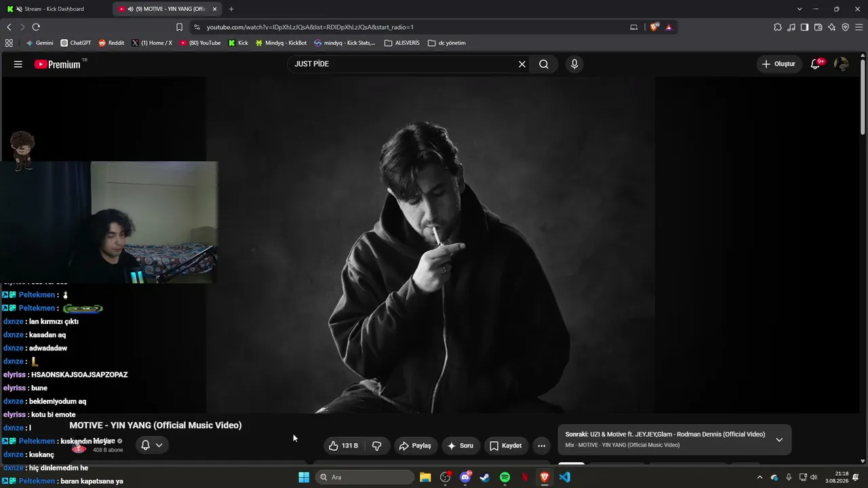This screenshot has width=868, height=488.
Task: Bookmark this page icon
Action: 179,27
